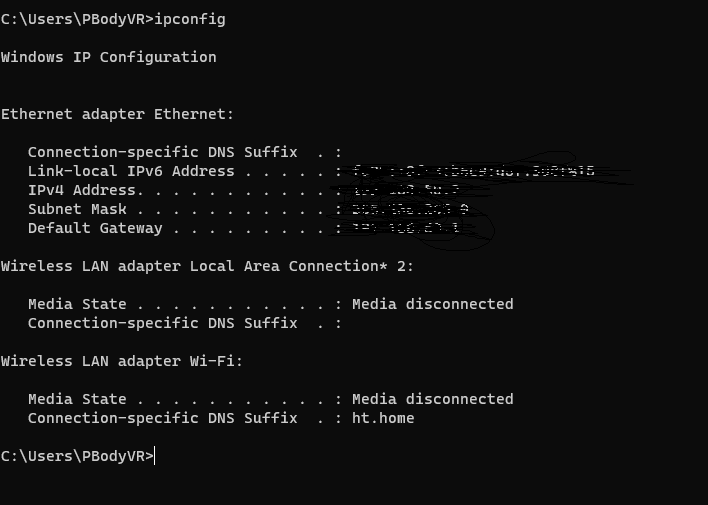Viewport: 708px width, 505px height.
Task: Click the Local Area Connection* 2 adapter header
Action: pyautogui.click(x=207, y=266)
